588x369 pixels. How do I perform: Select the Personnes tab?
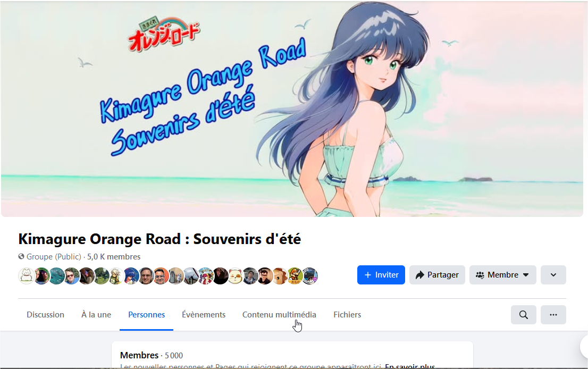pyautogui.click(x=147, y=315)
